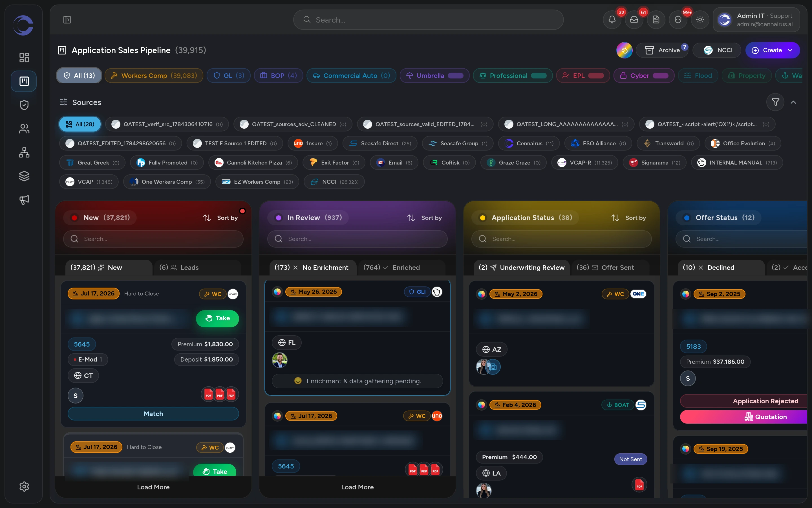Click the Quotation button
The image size is (812, 508).
click(x=743, y=417)
